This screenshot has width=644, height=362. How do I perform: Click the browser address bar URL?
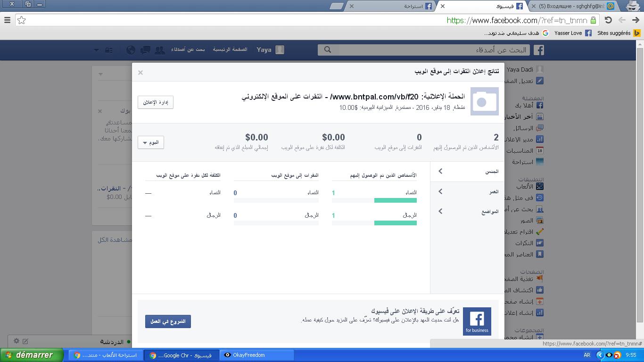(x=517, y=20)
